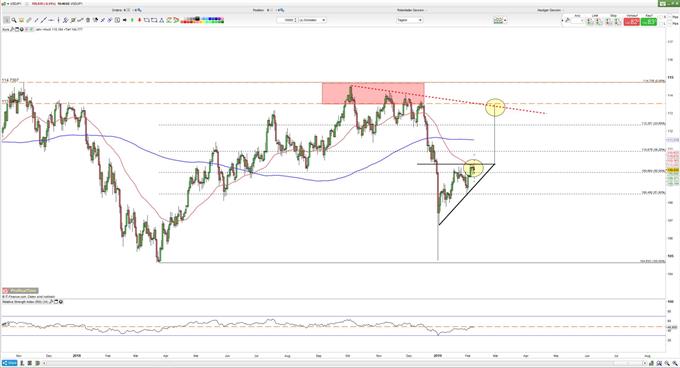Pick the trend line drawing tool
The height and width of the screenshot is (368, 680).
[x=43, y=20]
